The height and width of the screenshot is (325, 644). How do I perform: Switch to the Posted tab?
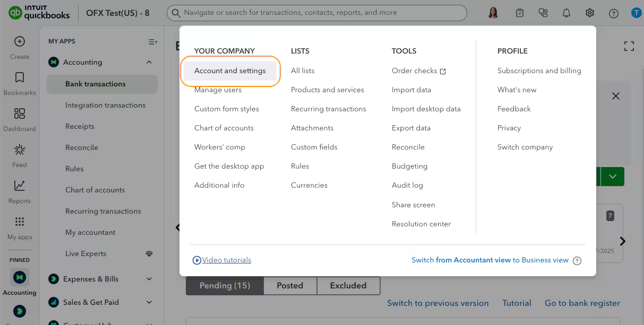(x=290, y=285)
